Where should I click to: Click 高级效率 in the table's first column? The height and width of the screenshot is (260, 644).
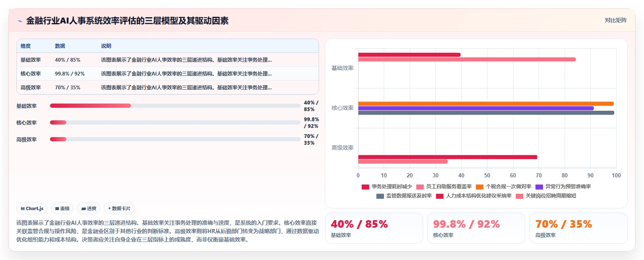[31, 88]
